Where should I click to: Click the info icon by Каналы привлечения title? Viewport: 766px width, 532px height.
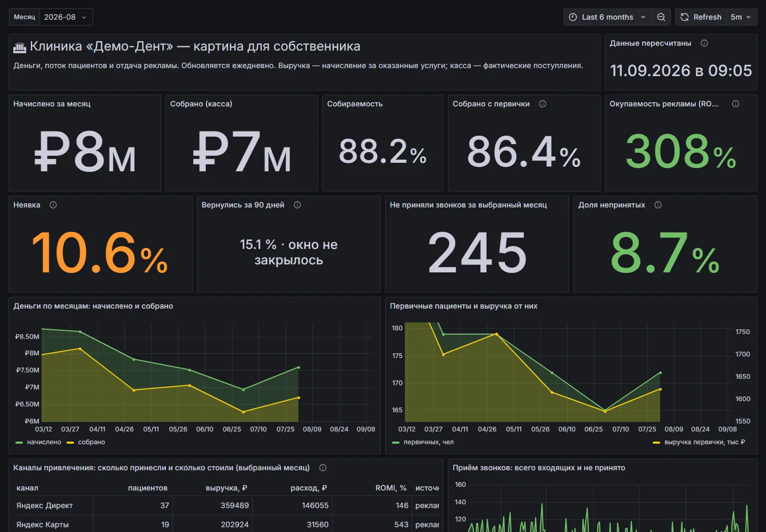click(x=323, y=468)
